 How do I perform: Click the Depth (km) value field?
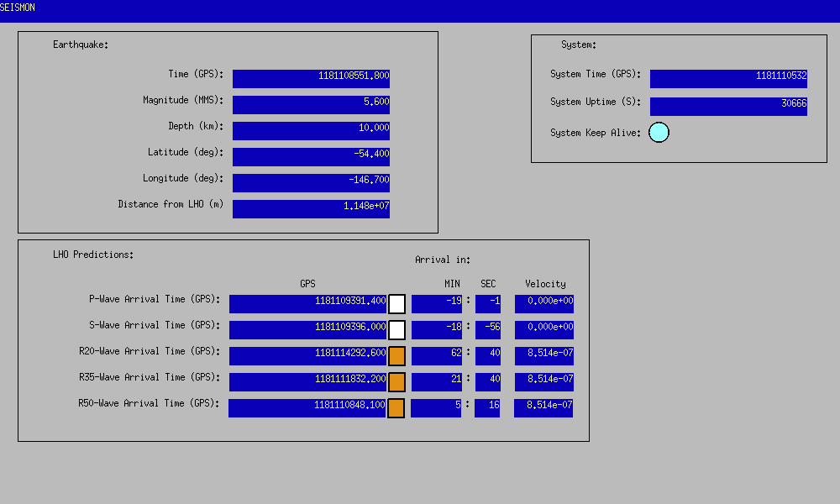point(311,130)
